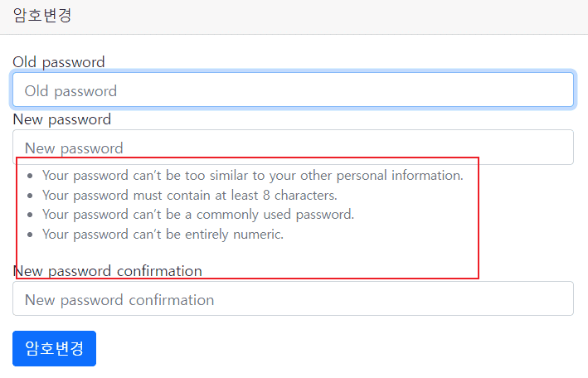Click the 'New password confirmation' label
The image size is (588, 378).
[x=108, y=271]
